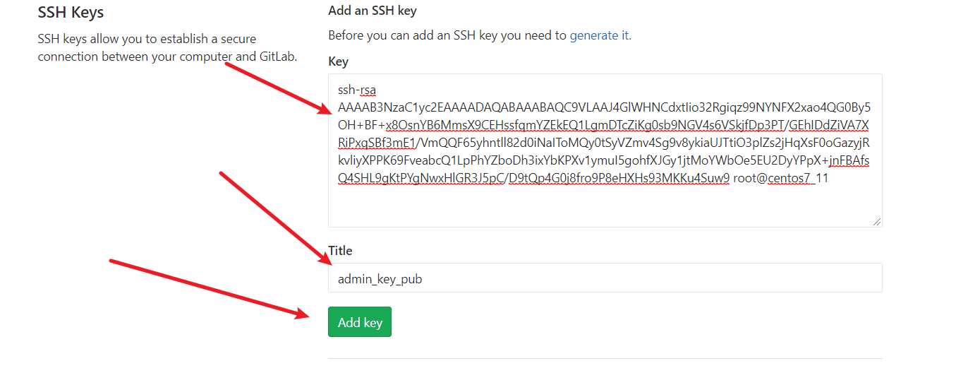Click the key line starting 'OH+BF+'
The width and height of the screenshot is (980, 373).
(604, 125)
